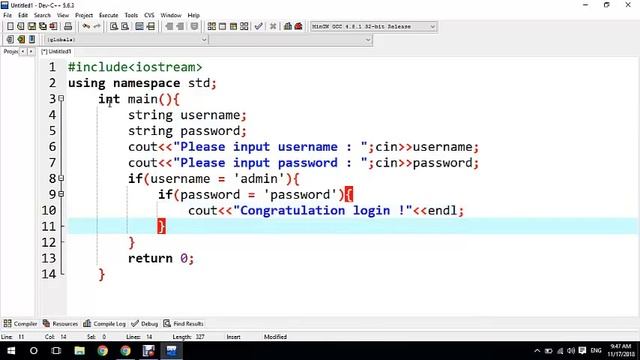Open the Window menu
Viewport: 640px width, 360px height.
tap(171, 15)
